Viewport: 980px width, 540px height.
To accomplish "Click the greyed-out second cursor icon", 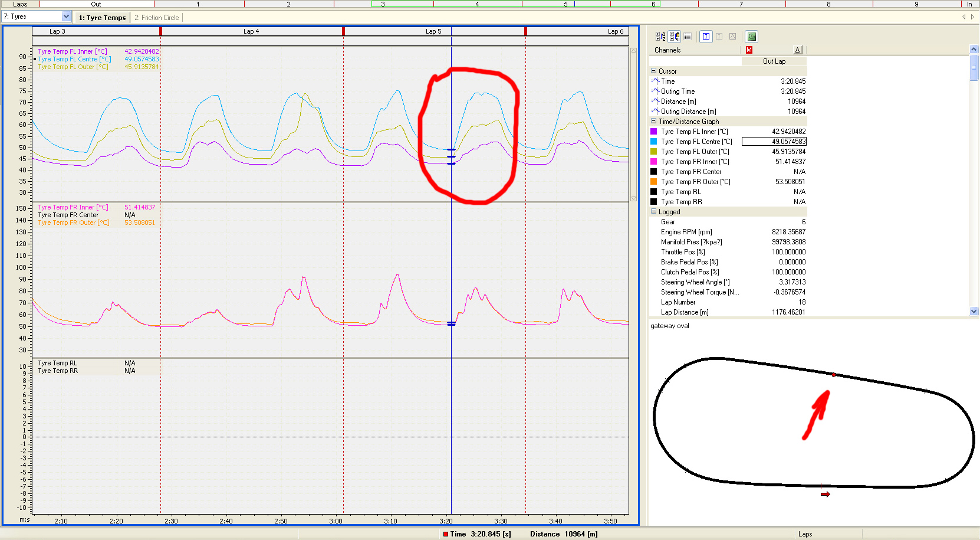I will pyautogui.click(x=719, y=37).
